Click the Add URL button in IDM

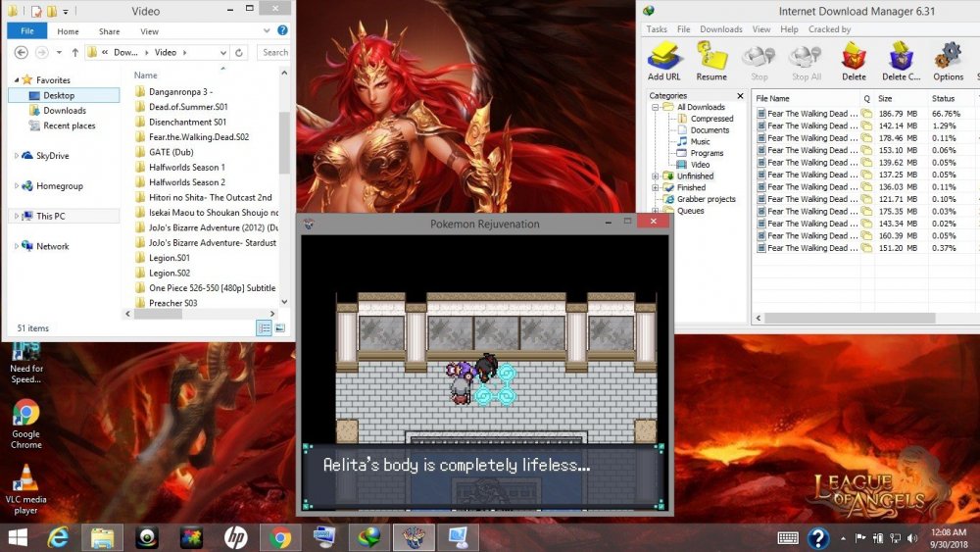(x=663, y=61)
